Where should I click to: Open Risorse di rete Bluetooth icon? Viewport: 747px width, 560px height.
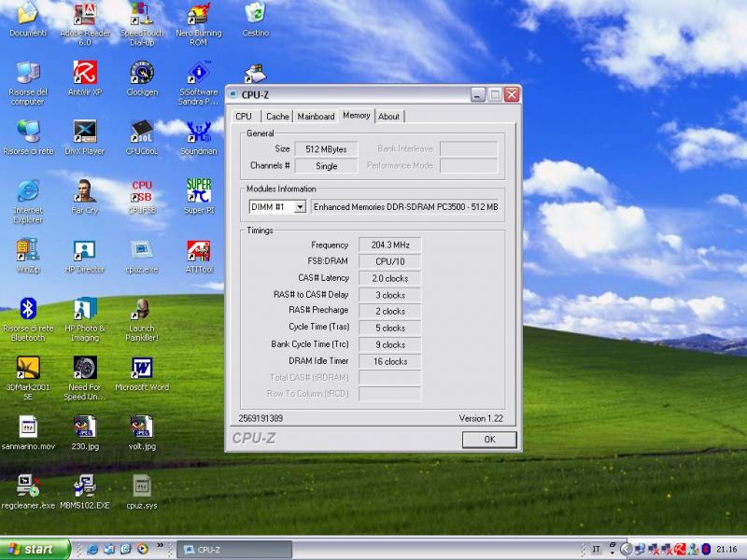(28, 319)
